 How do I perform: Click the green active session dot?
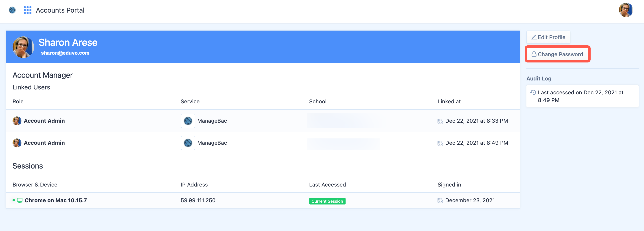coord(14,200)
